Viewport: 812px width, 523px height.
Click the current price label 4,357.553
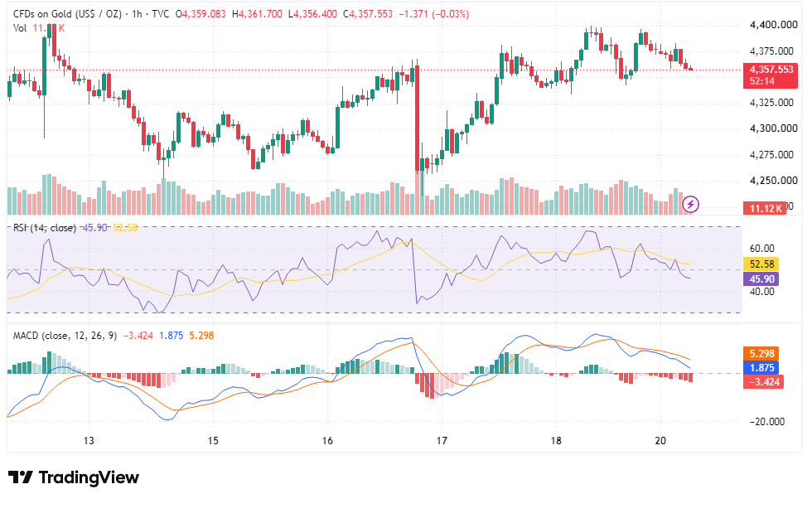(771, 70)
